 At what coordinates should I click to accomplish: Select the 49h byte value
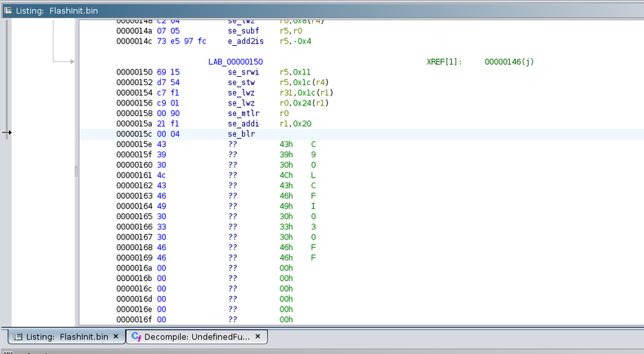pos(286,206)
